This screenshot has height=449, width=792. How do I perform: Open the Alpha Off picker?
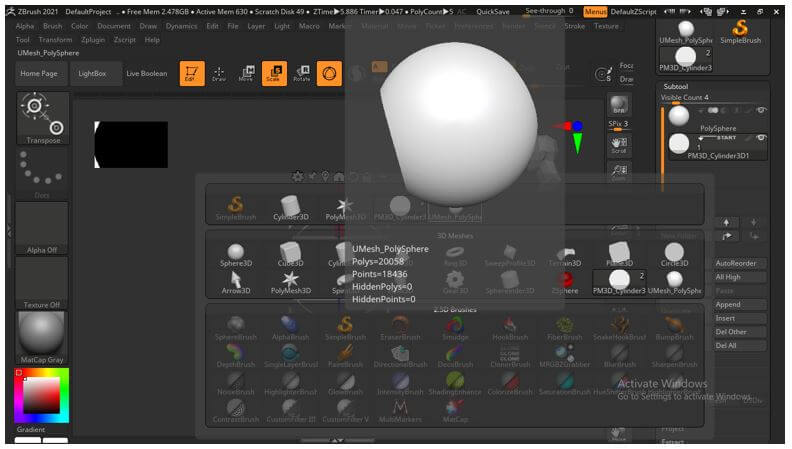42,228
